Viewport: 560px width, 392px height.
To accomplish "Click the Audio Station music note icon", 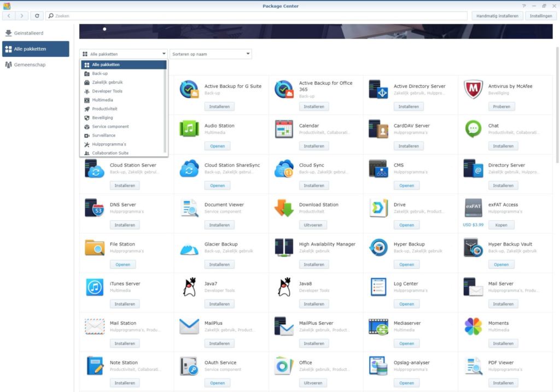I will tap(189, 128).
